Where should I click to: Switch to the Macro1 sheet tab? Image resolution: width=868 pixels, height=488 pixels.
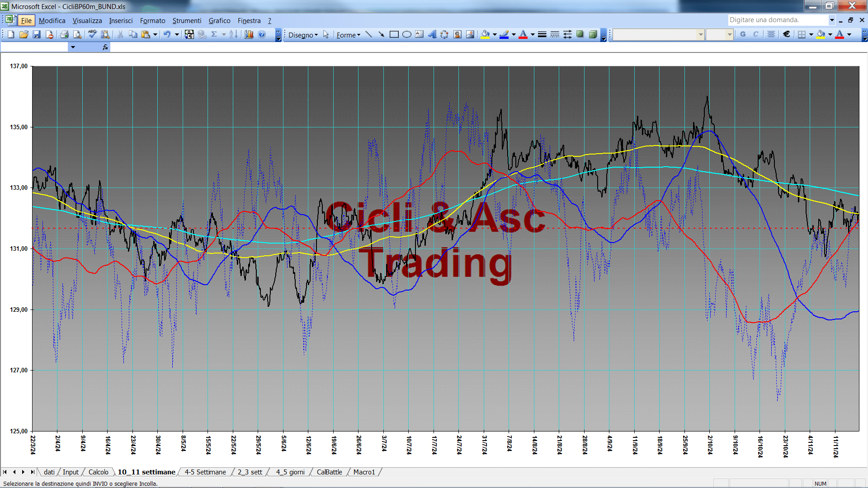(364, 472)
